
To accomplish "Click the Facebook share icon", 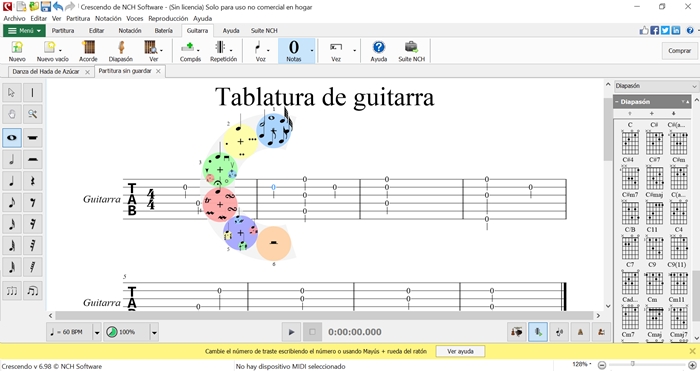I will [x=654, y=30].
